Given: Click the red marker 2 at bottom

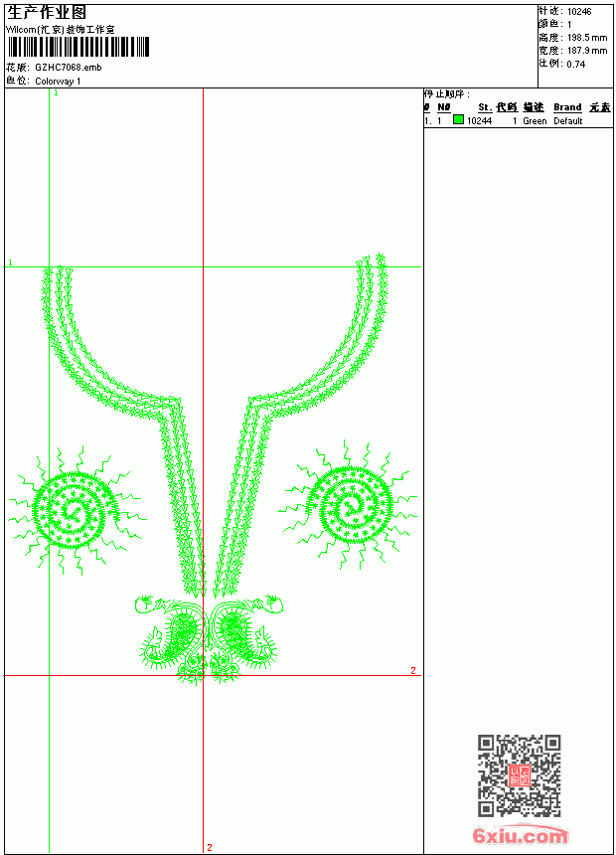Looking at the screenshot, I should click(x=210, y=847).
